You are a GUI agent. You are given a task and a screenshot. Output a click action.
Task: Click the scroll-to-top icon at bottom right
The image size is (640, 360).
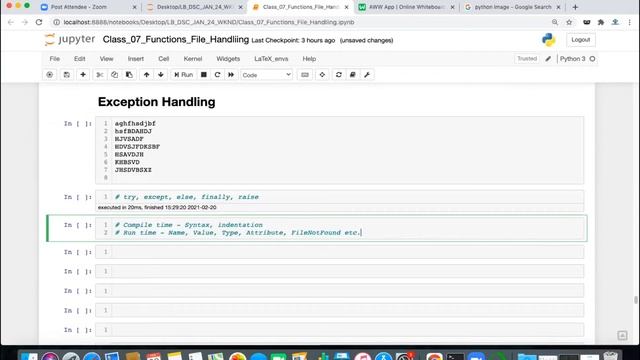click(x=622, y=335)
